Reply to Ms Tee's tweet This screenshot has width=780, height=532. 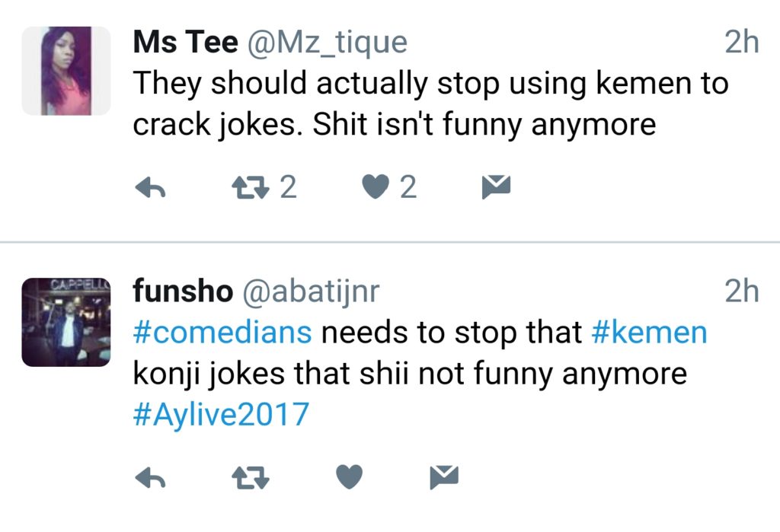coord(150,186)
